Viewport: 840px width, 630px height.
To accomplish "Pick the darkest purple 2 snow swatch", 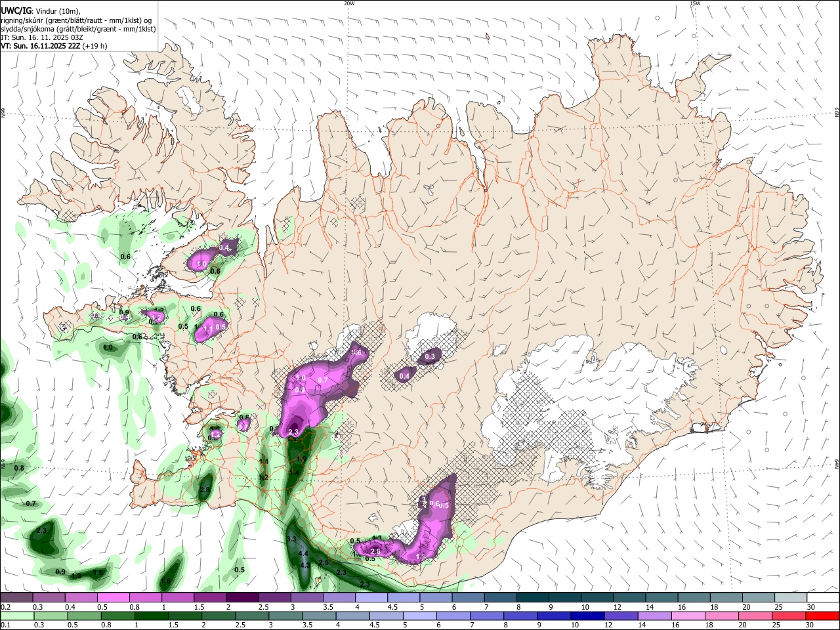I will coord(241,597).
